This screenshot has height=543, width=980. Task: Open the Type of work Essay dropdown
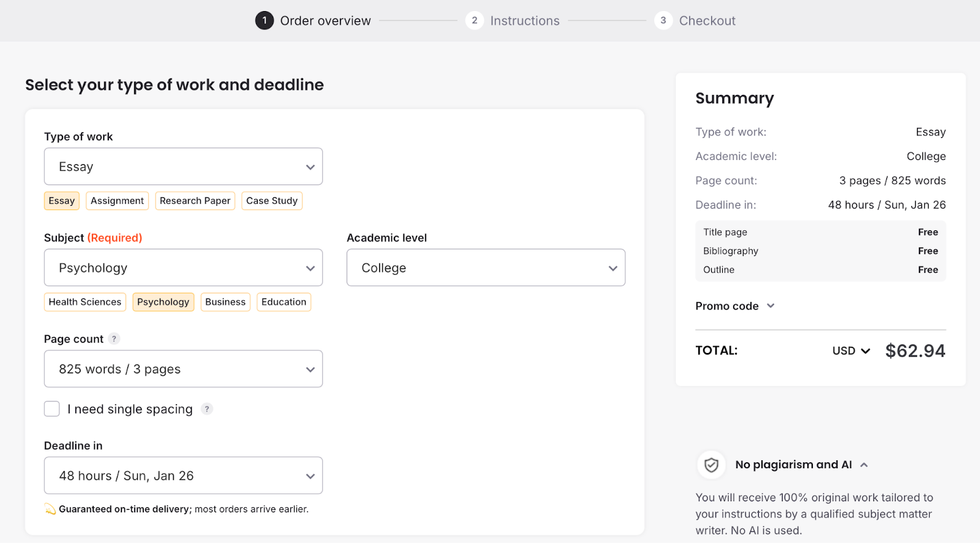pyautogui.click(x=183, y=167)
